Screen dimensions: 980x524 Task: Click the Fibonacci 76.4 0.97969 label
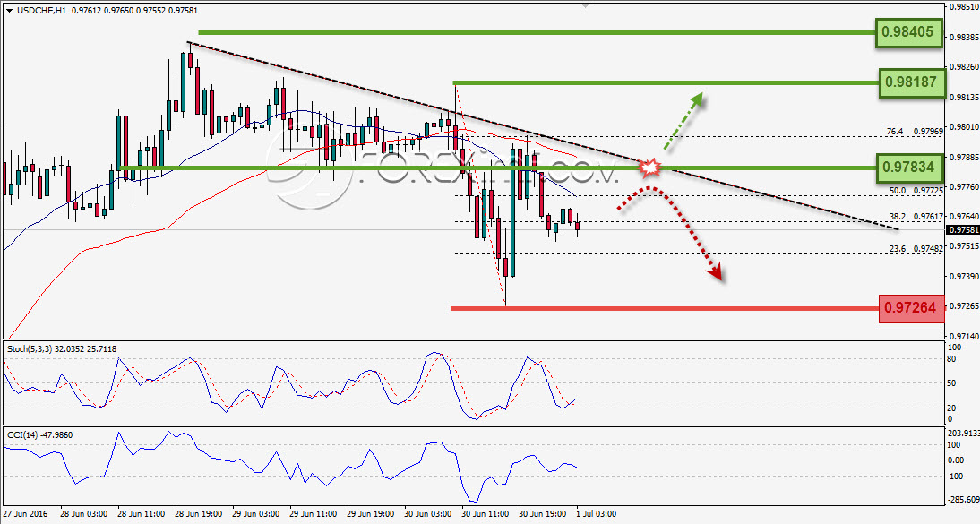[915, 132]
